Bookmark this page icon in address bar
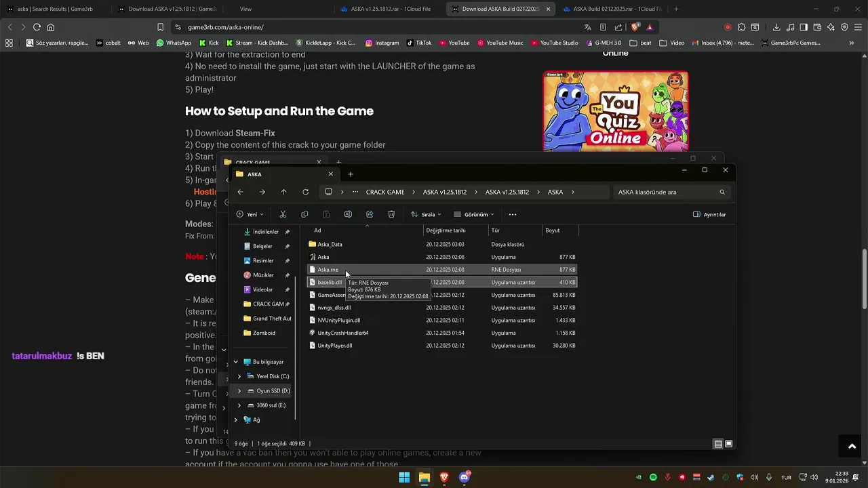This screenshot has height=488, width=868. click(160, 27)
